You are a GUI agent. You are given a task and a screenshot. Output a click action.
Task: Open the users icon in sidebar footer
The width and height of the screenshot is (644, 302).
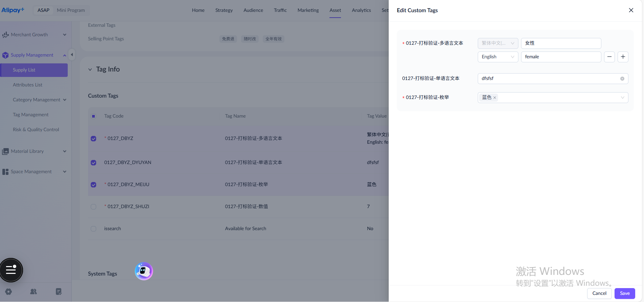click(34, 291)
